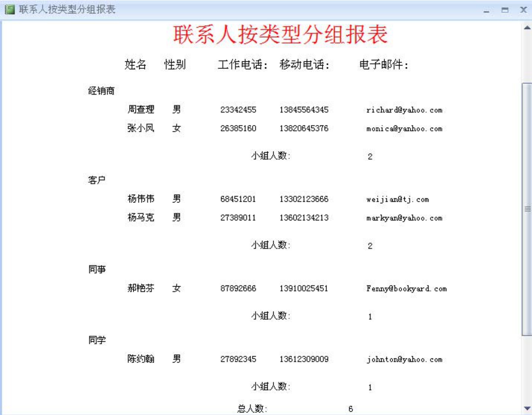Click the scroll down arrow

pos(527,408)
